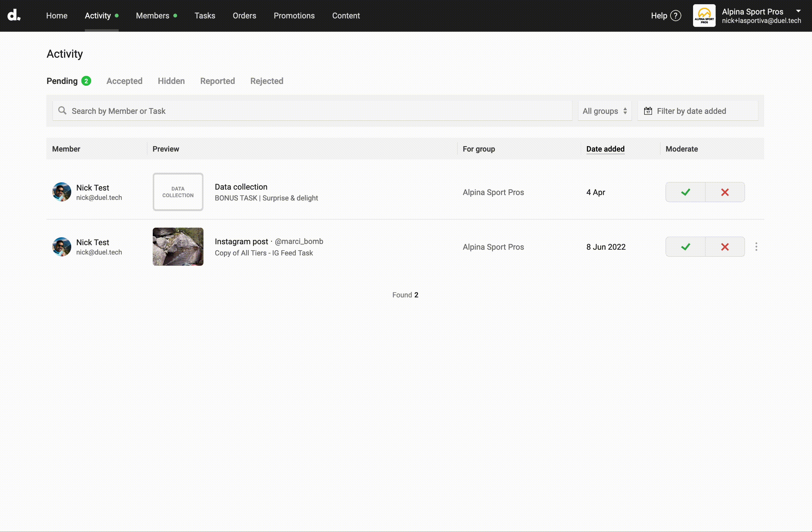812x532 pixels.
Task: Reject the Data collection submission
Action: coord(725,192)
